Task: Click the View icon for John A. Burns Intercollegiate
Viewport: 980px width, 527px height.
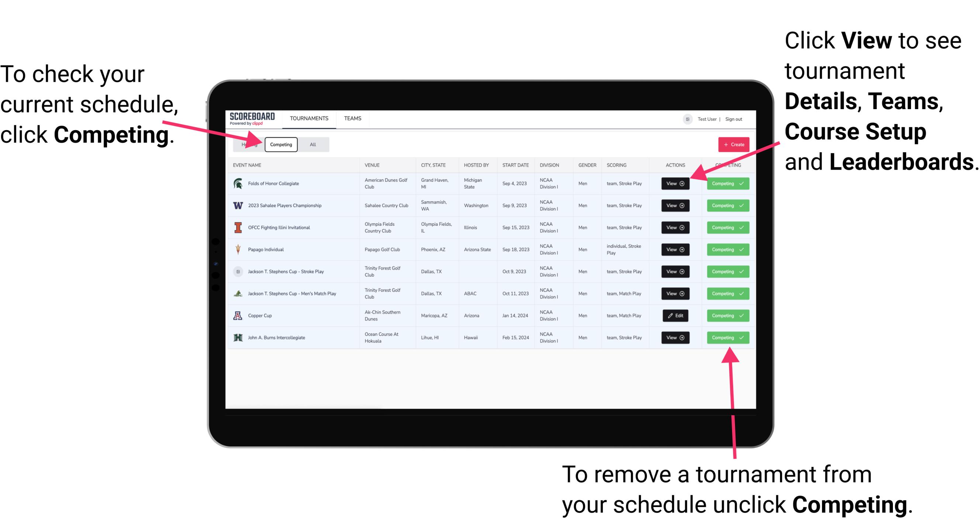Action: pyautogui.click(x=675, y=337)
